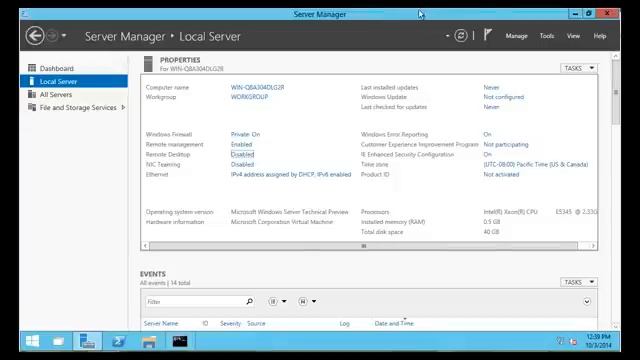
Task: Click Ethernet IPv4 address DHCP link
Action: tap(291, 174)
